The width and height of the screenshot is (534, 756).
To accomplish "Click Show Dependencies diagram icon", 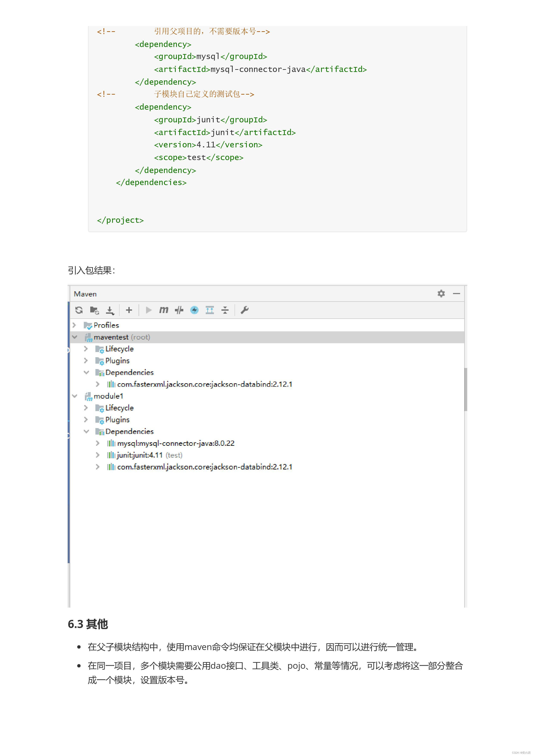I will [210, 310].
